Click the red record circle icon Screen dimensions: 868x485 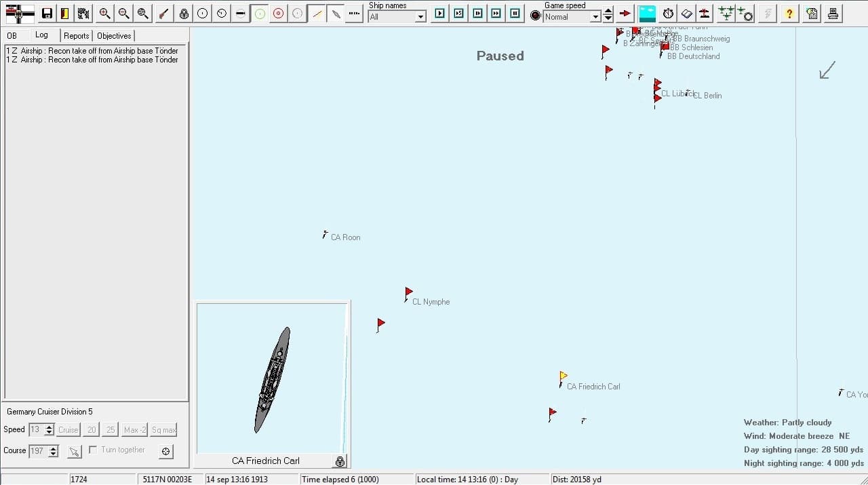(x=536, y=16)
